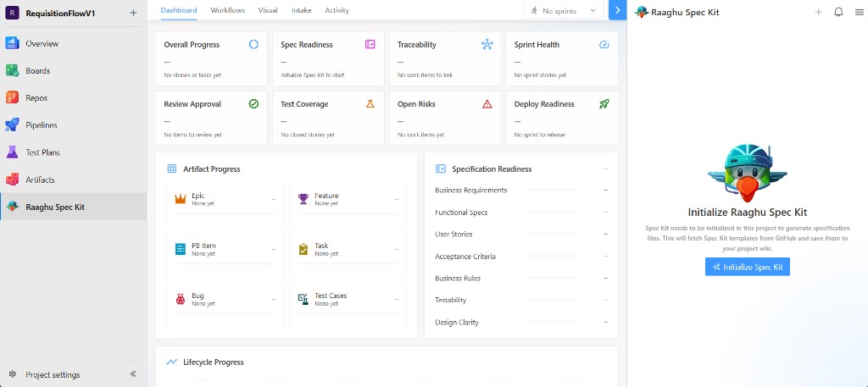Click the Artifact Progress grid icon
Image resolution: width=868 pixels, height=387 pixels.
pyautogui.click(x=171, y=169)
